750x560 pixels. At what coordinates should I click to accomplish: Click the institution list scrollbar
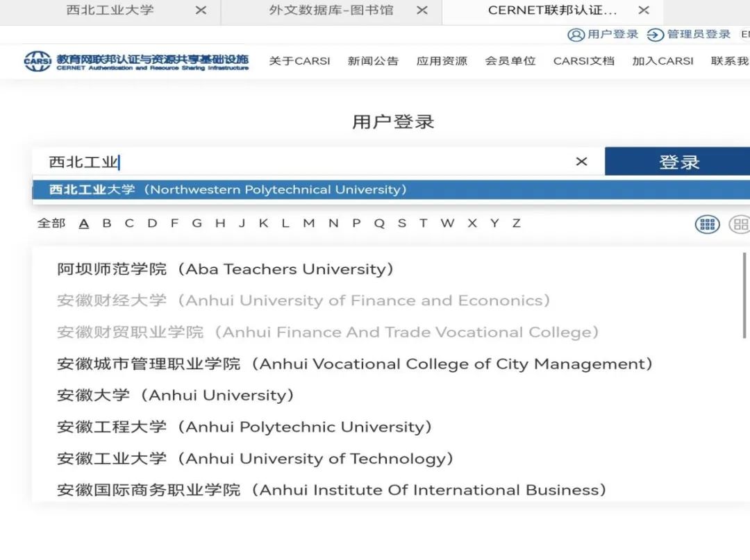click(744, 296)
